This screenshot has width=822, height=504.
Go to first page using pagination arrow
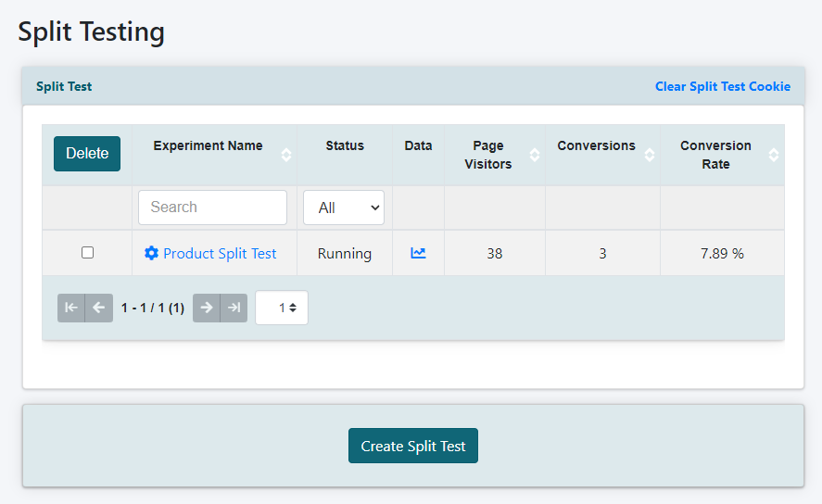coord(71,308)
